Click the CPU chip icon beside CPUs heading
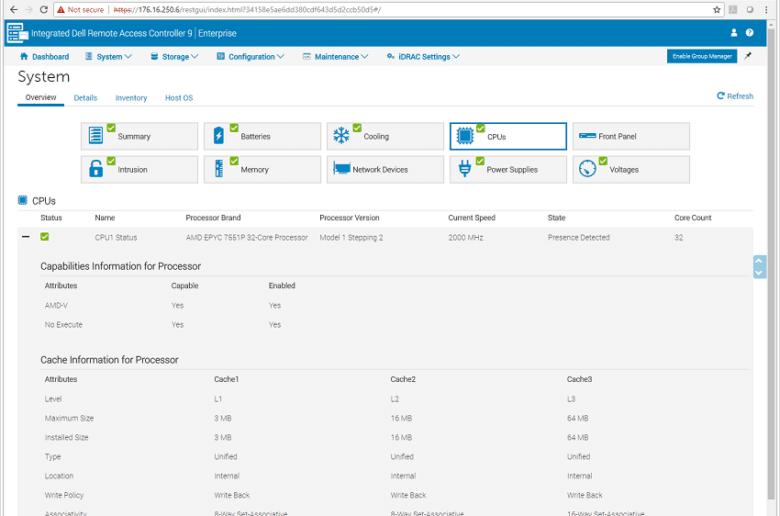 tap(22, 200)
